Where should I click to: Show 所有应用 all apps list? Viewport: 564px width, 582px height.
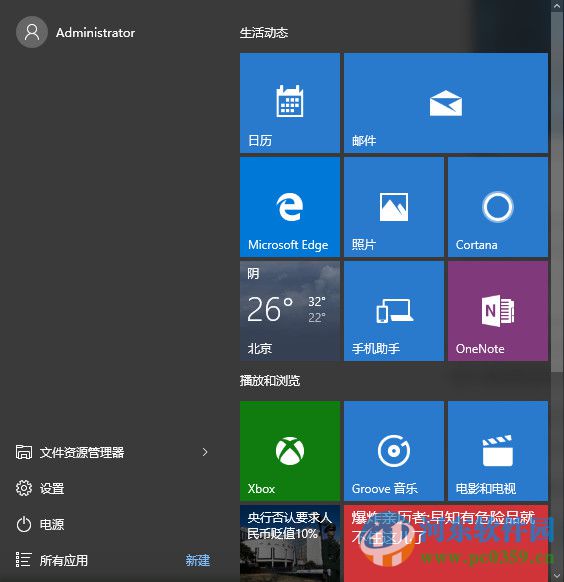click(x=64, y=560)
